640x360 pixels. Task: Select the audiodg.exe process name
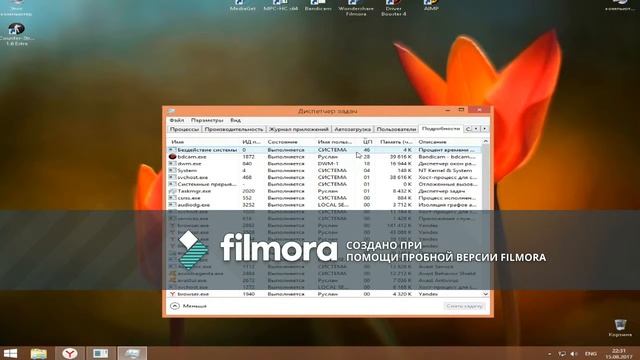[x=193, y=205]
